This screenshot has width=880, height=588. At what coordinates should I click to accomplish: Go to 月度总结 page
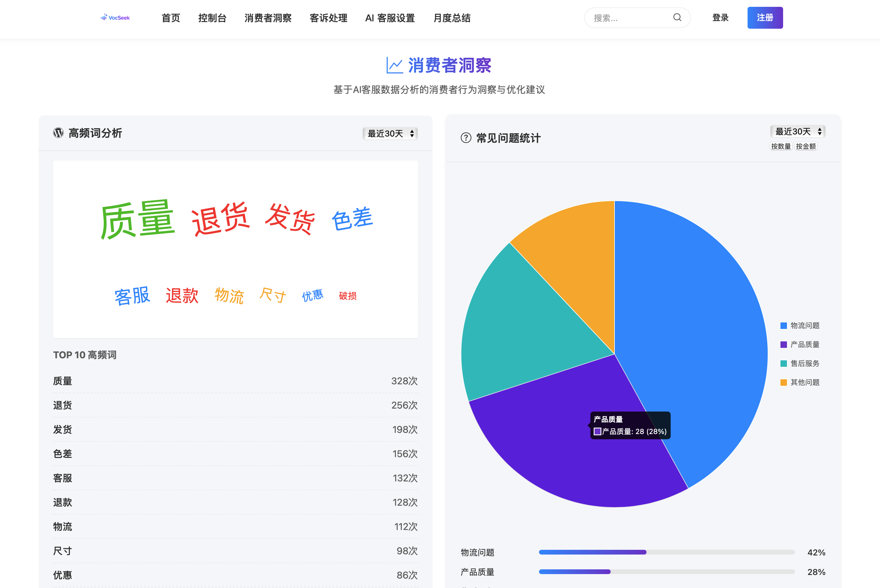452,18
